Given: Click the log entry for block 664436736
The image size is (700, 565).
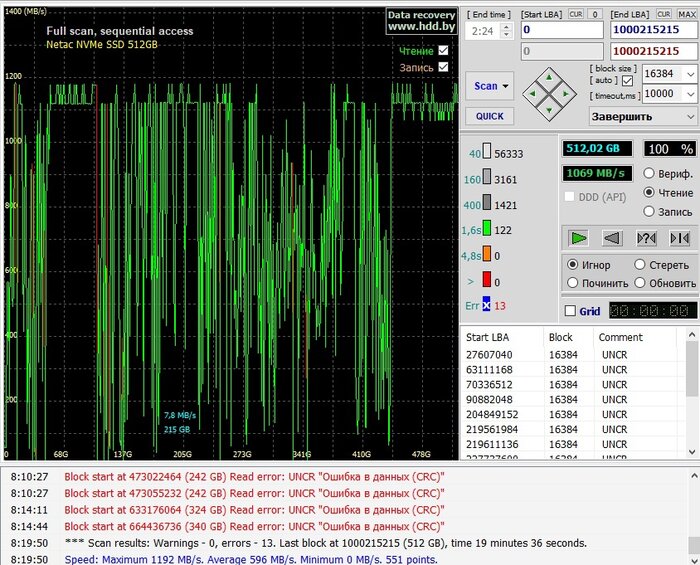Looking at the screenshot, I should click(254, 527).
